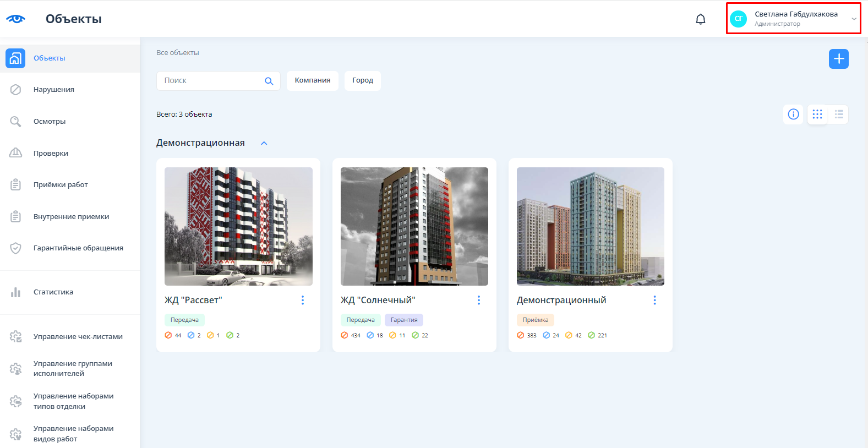Open the info circle icon
Viewport: 868px width, 448px height.
pyautogui.click(x=793, y=114)
